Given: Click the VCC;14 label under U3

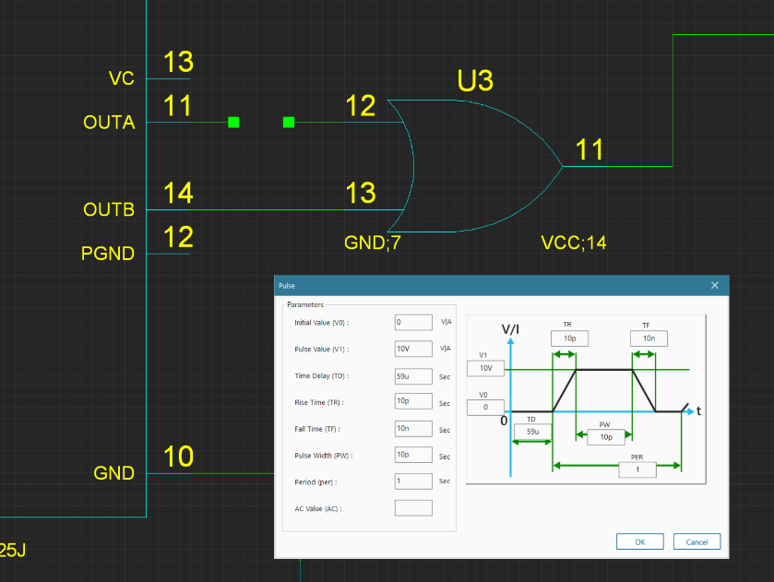Looking at the screenshot, I should click(574, 243).
